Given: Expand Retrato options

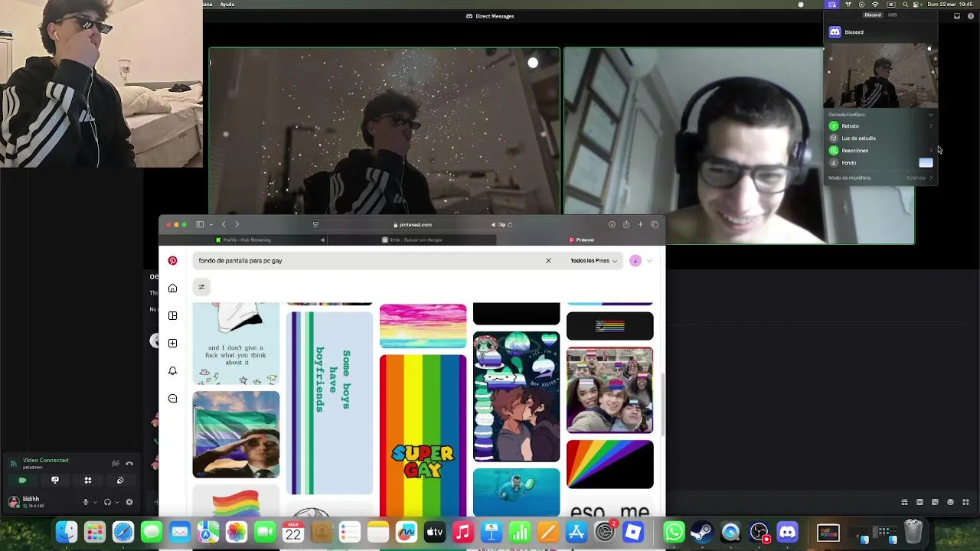Looking at the screenshot, I should click(931, 126).
